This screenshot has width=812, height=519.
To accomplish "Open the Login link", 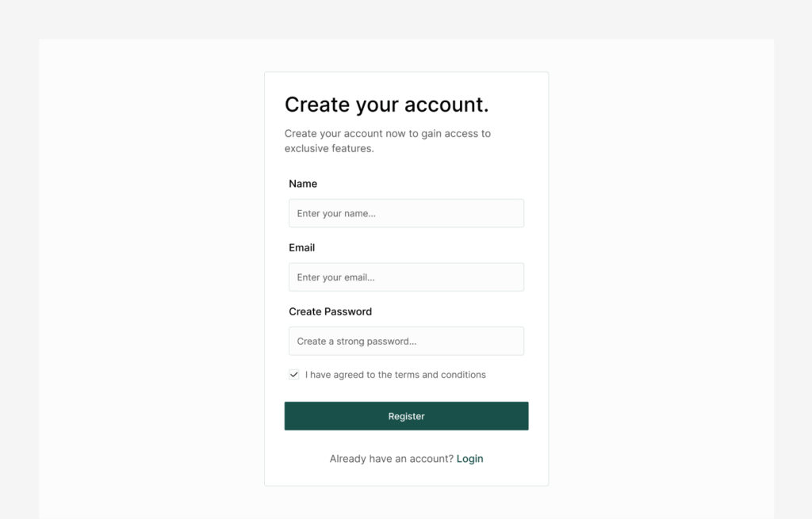I will click(x=469, y=459).
